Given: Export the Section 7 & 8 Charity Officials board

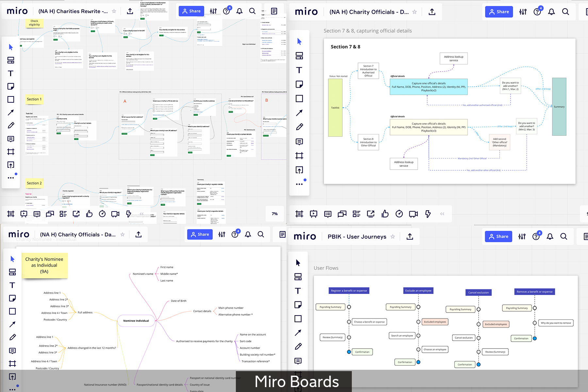Looking at the screenshot, I should pyautogui.click(x=432, y=12).
